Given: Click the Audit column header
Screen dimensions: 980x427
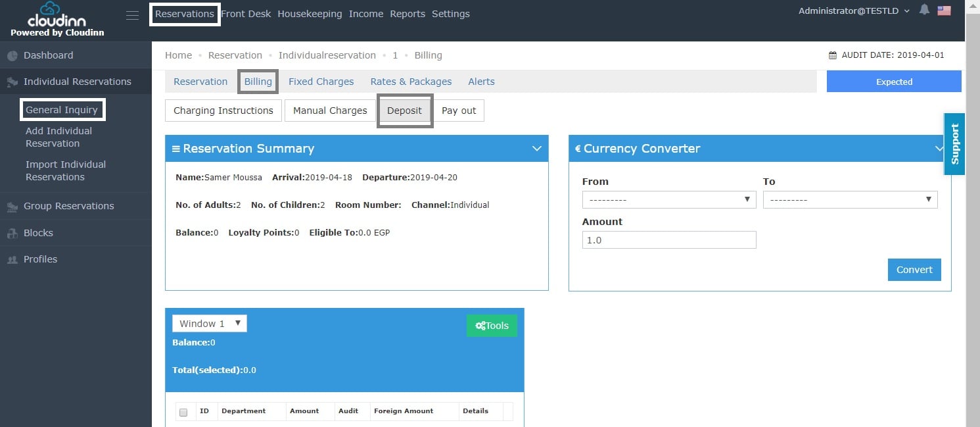Looking at the screenshot, I should coord(348,411).
